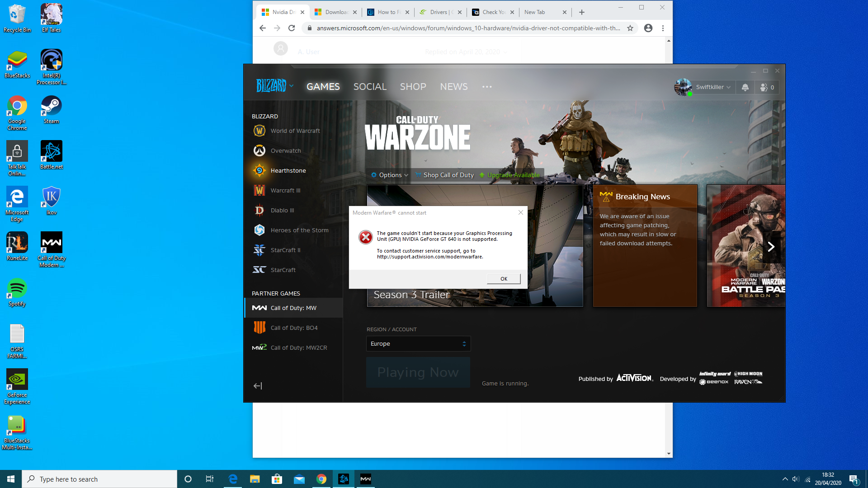Screen dimensions: 868x488
Task: Switch to the SOCIAL tab
Action: click(370, 87)
